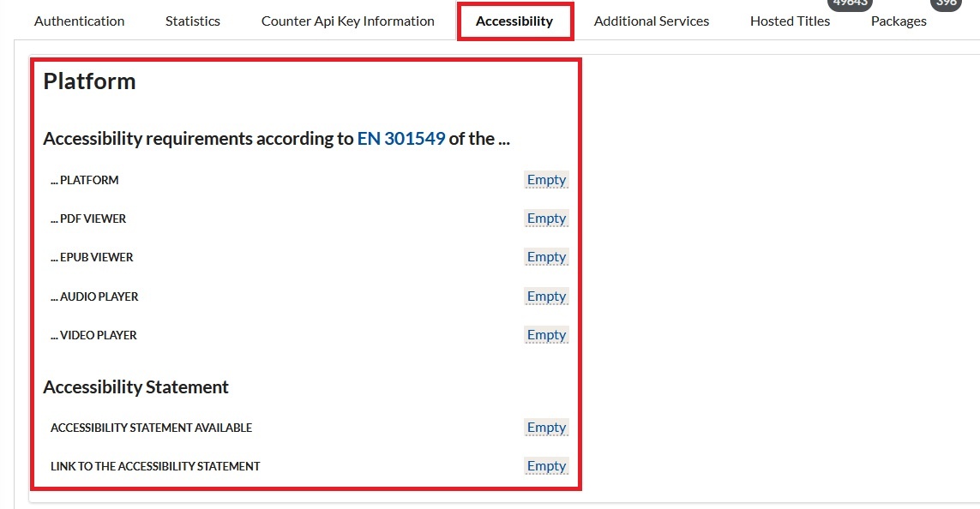Edit the PDF Viewer Empty value
980x509 pixels.
click(x=546, y=219)
